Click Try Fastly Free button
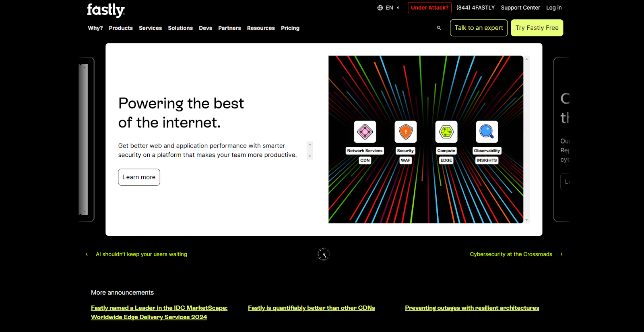Viewport: 644px width, 332px height. point(537,28)
